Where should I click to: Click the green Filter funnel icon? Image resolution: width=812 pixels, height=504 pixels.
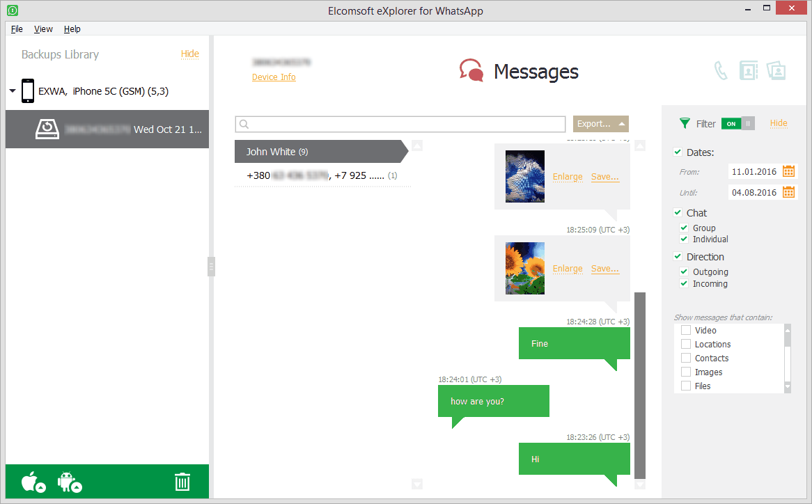click(685, 123)
